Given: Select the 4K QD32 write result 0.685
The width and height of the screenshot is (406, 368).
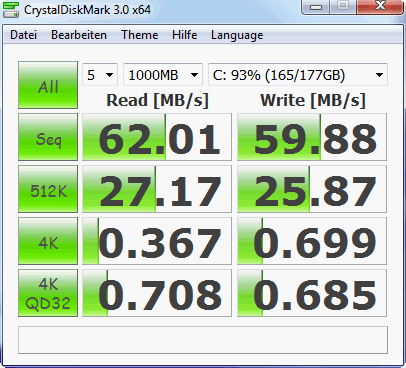Looking at the screenshot, I should pyautogui.click(x=312, y=293).
